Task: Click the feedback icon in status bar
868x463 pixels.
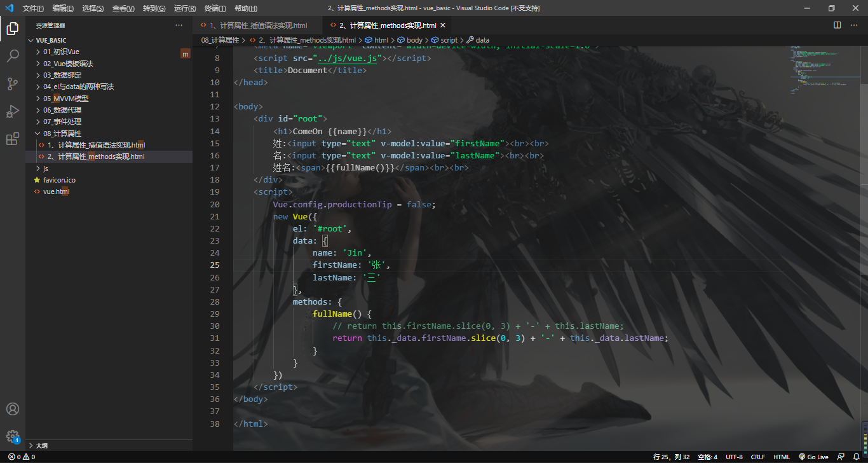Action: click(x=841, y=457)
